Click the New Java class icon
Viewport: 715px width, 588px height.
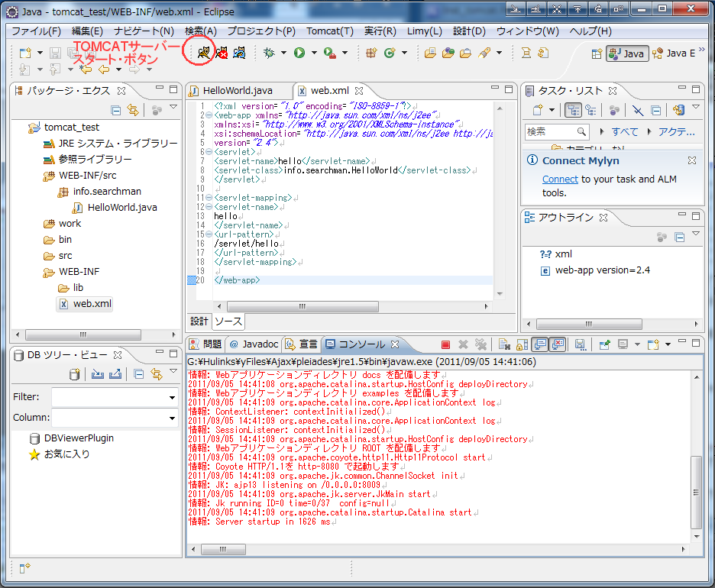(390, 53)
